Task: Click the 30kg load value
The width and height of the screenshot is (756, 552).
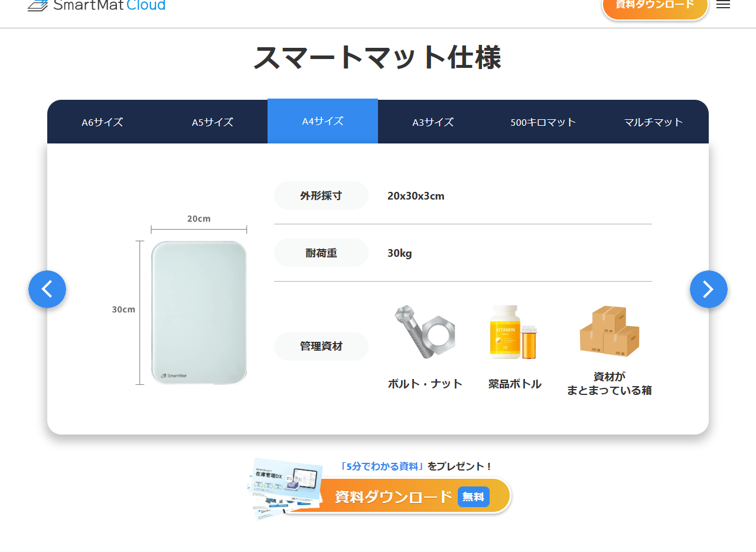Action: coord(400,253)
